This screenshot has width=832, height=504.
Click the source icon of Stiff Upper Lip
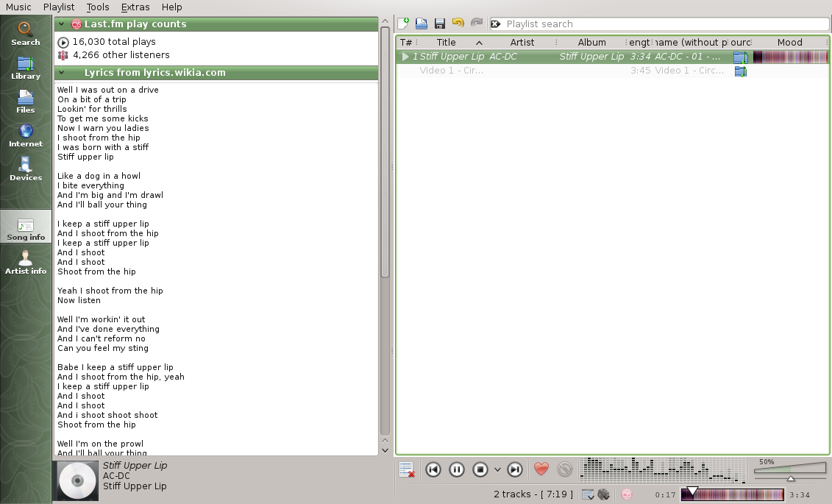click(x=741, y=57)
